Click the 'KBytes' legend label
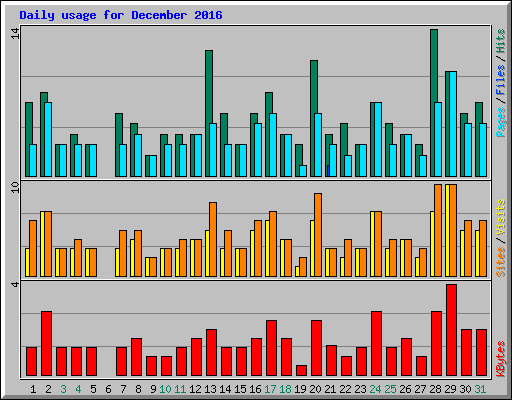The width and height of the screenshot is (512, 400). click(x=501, y=359)
